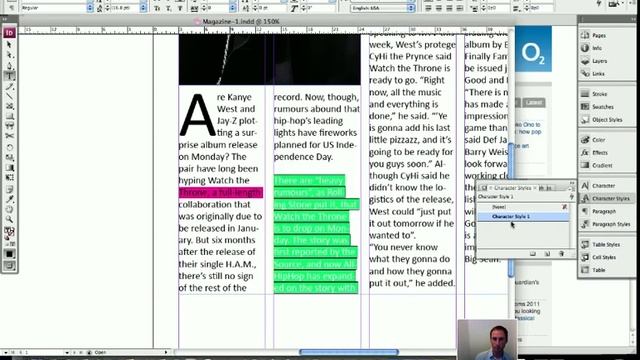Click Quick Apply lightning in Control panel

click(598, 3)
